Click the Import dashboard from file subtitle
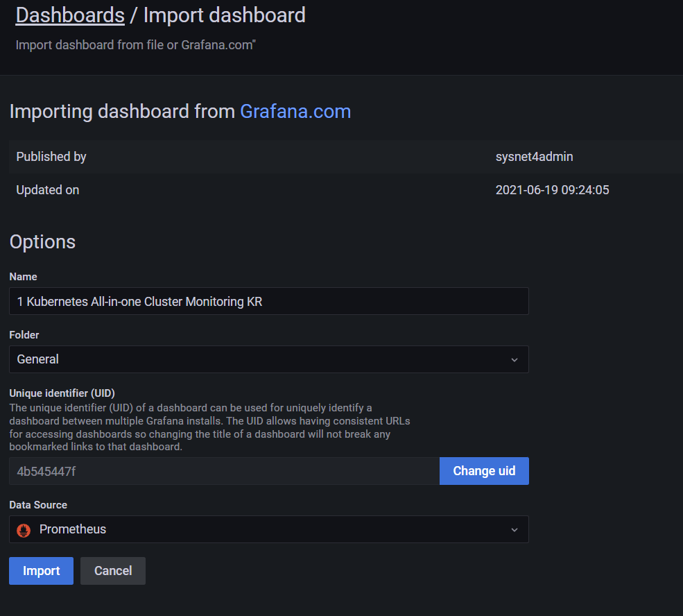The image size is (683, 616). point(135,45)
